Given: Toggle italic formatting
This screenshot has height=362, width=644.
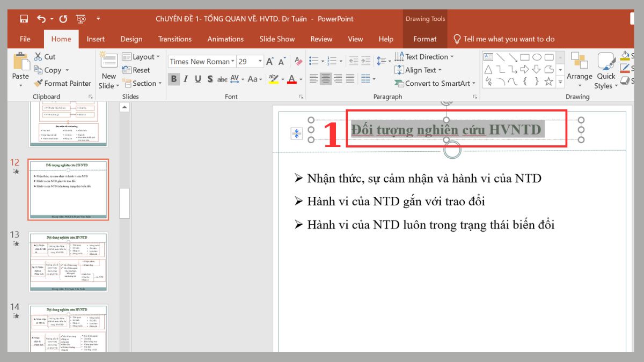Looking at the screenshot, I should 185,79.
